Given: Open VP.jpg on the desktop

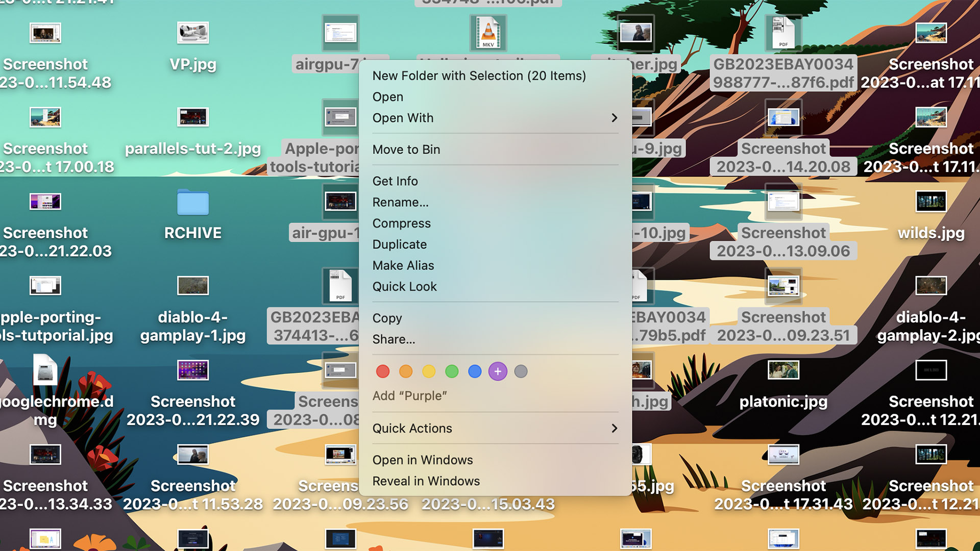Looking at the screenshot, I should tap(193, 33).
